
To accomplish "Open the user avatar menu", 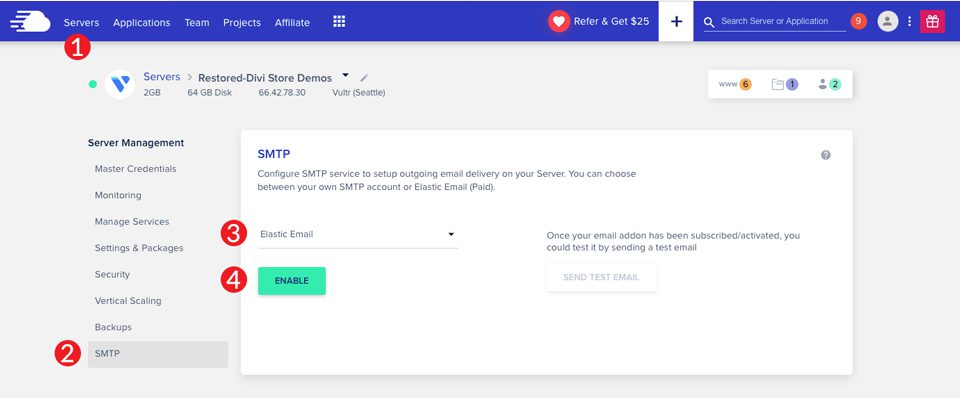I will pyautogui.click(x=888, y=21).
